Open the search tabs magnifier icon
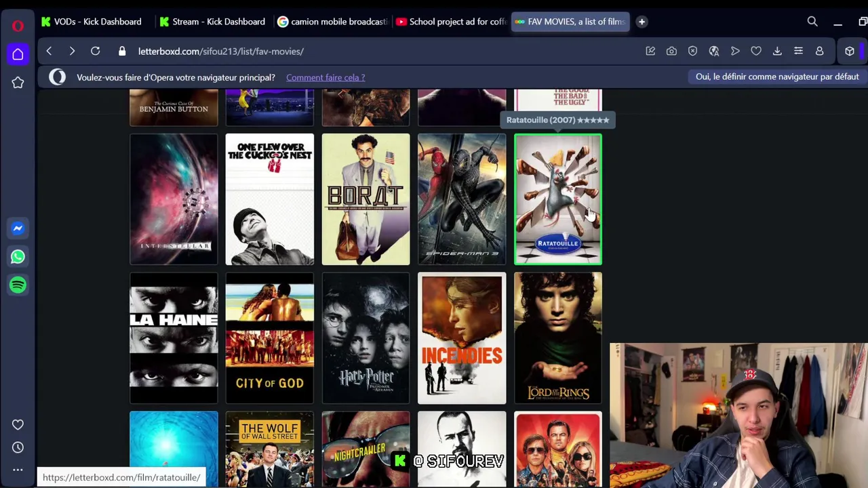 click(x=812, y=22)
